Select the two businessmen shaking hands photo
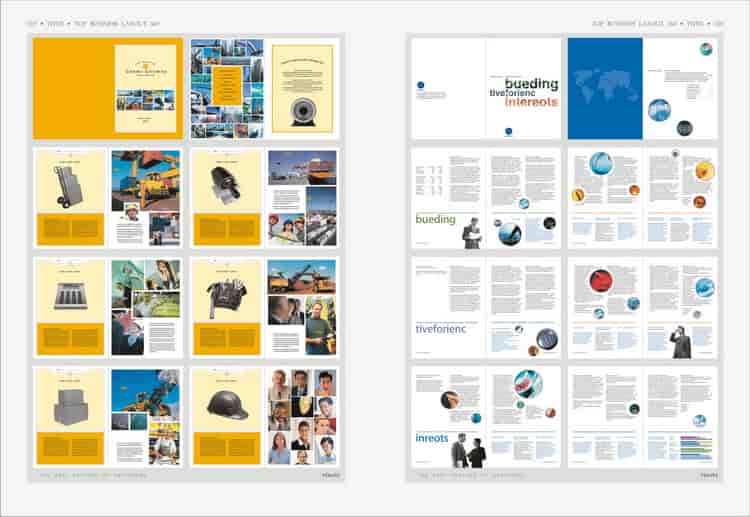 click(x=467, y=451)
